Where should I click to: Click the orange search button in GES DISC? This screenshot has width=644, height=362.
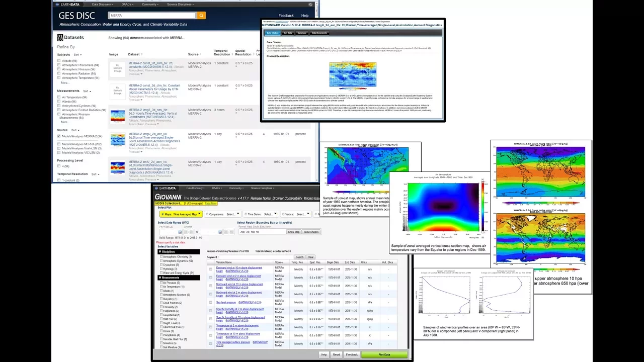pos(202,16)
